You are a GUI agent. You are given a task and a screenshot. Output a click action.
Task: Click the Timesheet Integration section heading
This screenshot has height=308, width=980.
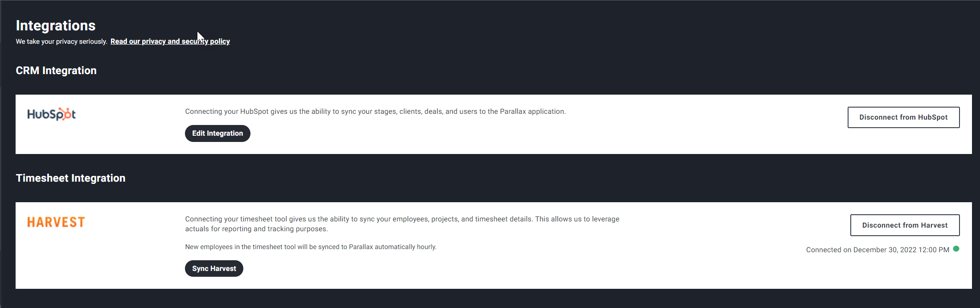[x=70, y=178]
